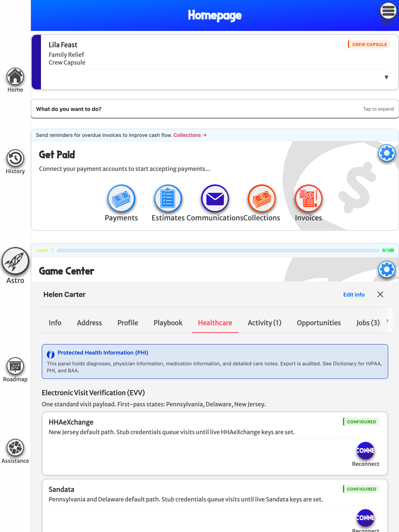Open the Playbook tab

point(168,322)
